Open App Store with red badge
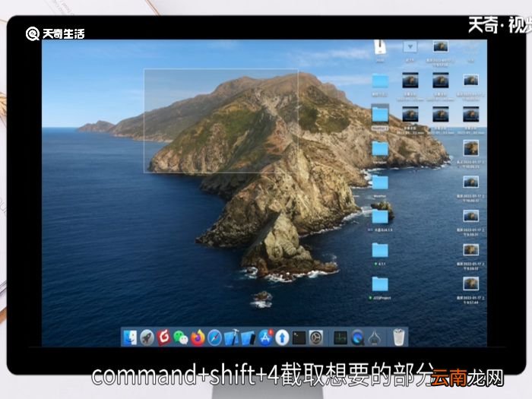This screenshot has width=532, height=399. click(265, 337)
